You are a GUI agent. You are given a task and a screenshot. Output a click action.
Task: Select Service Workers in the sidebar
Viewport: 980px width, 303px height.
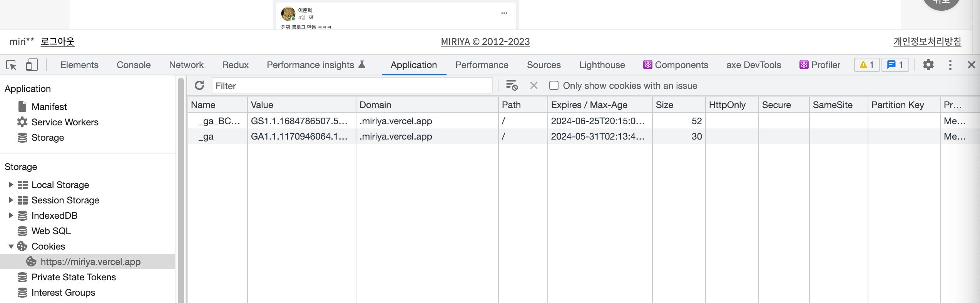pyautogui.click(x=65, y=122)
